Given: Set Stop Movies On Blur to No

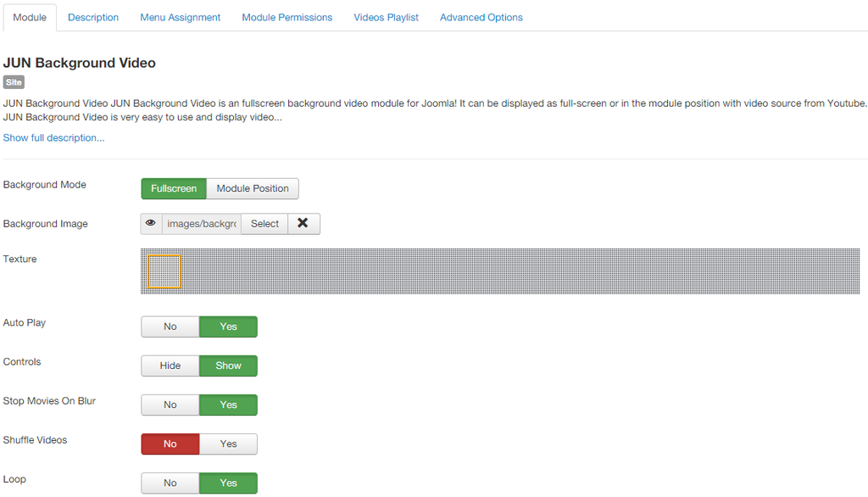Looking at the screenshot, I should pyautogui.click(x=170, y=405).
